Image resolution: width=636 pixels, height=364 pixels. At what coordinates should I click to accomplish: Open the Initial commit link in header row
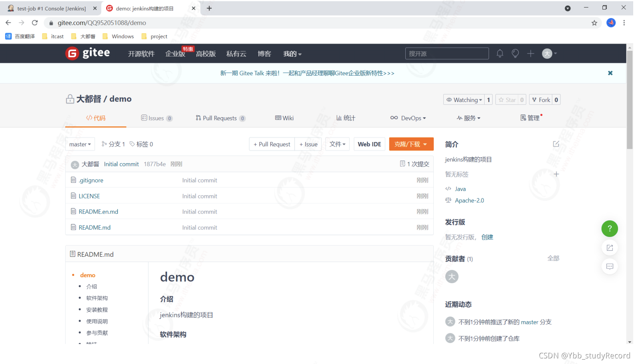[121, 164]
